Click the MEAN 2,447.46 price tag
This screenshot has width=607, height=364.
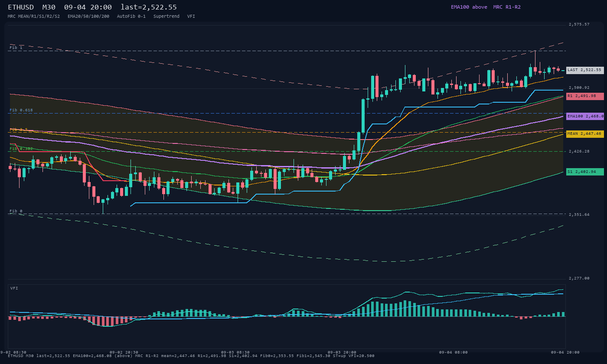(x=585, y=134)
